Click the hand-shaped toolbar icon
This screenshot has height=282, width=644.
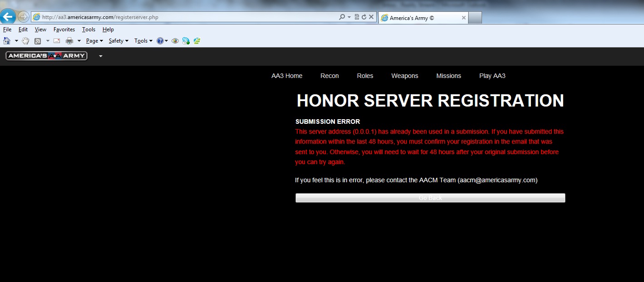click(26, 41)
